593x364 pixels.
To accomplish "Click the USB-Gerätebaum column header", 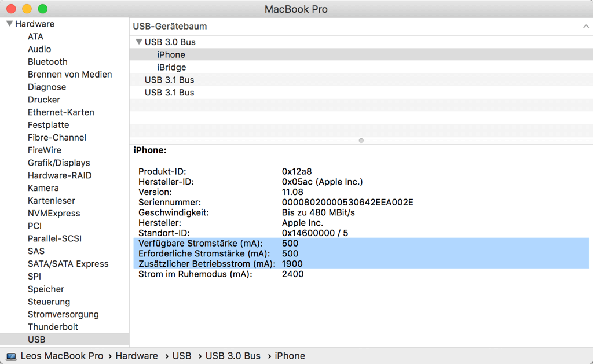I will [361, 26].
